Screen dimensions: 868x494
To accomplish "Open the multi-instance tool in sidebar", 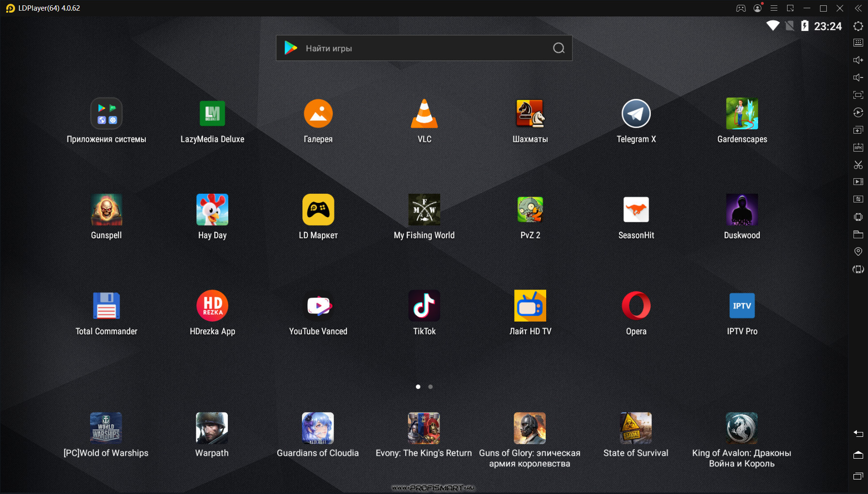I will (858, 130).
